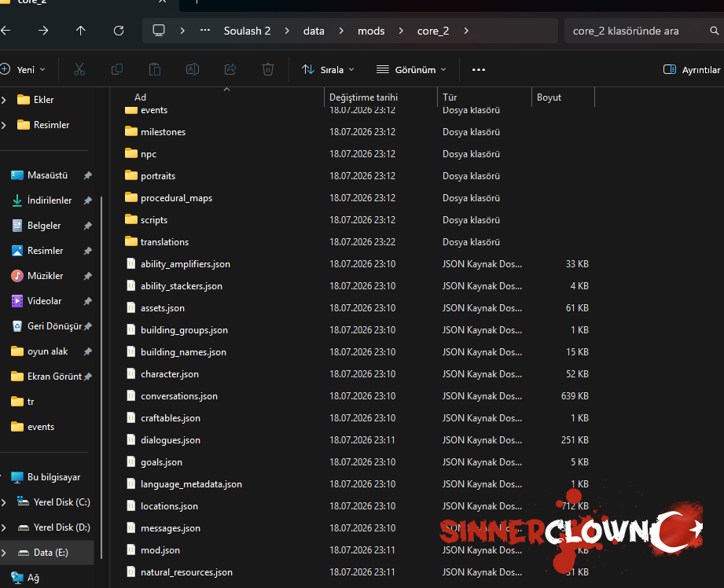Open the Sırala sort dropdown
Viewport: 724px width, 588px height.
click(x=328, y=70)
